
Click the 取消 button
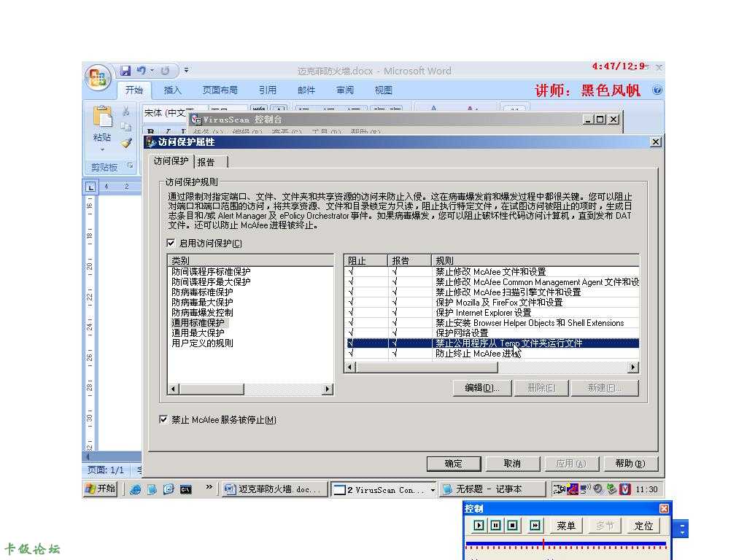coord(512,463)
